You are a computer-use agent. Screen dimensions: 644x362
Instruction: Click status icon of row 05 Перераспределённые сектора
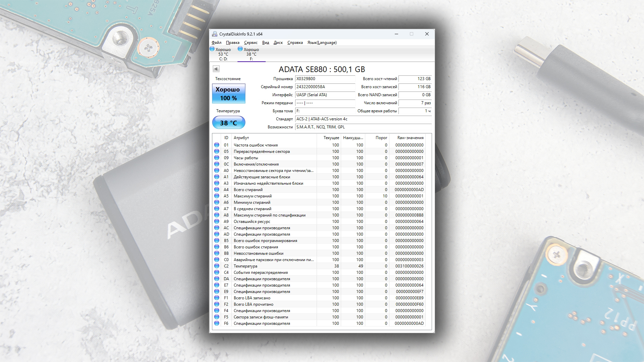[217, 152]
